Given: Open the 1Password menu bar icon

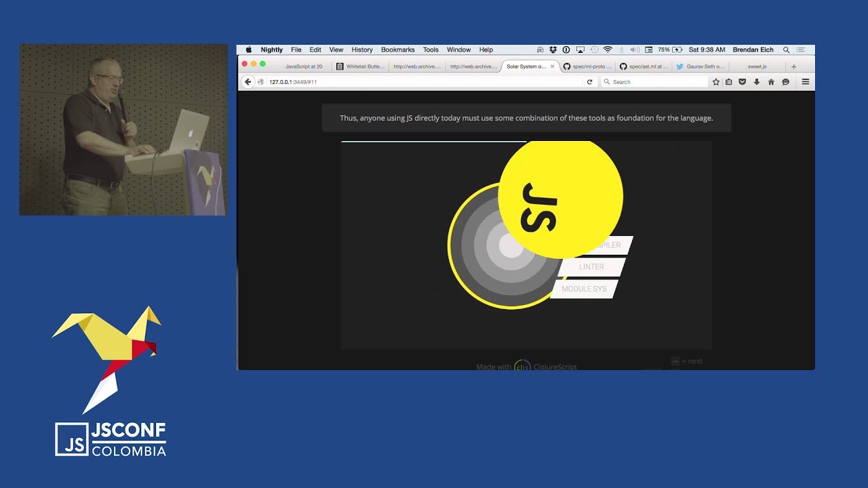Looking at the screenshot, I should click(566, 49).
